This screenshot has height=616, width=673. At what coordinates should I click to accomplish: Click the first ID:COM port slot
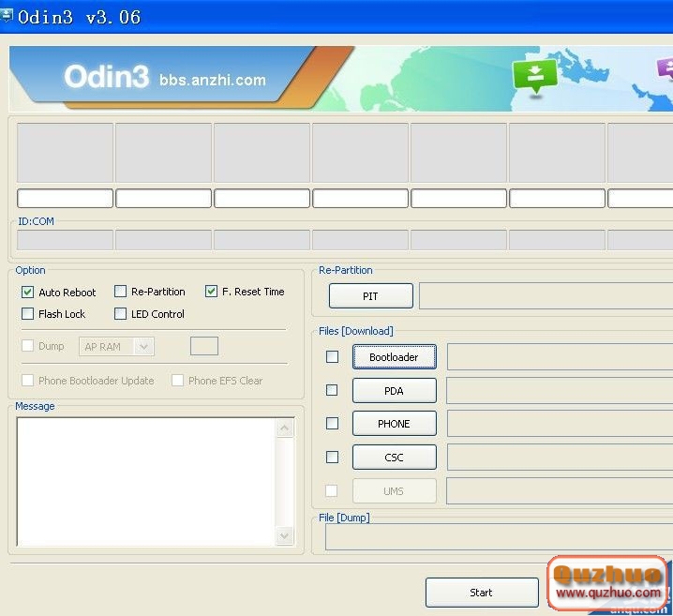[x=66, y=240]
